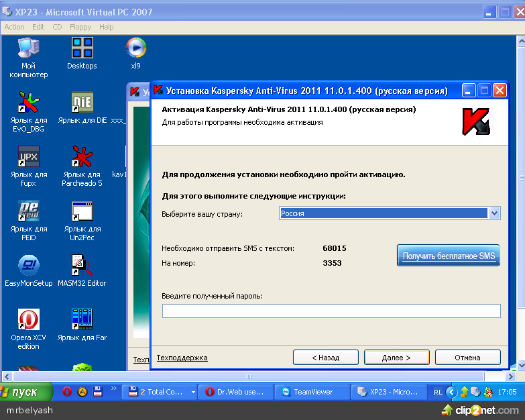Image resolution: width=525 pixels, height=420 pixels.
Task: Click the Далее next button
Action: tap(397, 358)
